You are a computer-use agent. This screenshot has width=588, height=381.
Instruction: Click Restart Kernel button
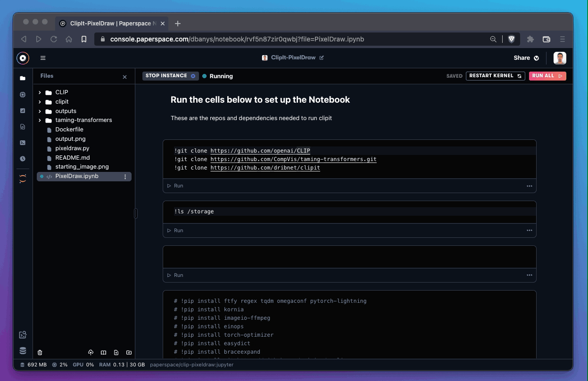coord(496,76)
